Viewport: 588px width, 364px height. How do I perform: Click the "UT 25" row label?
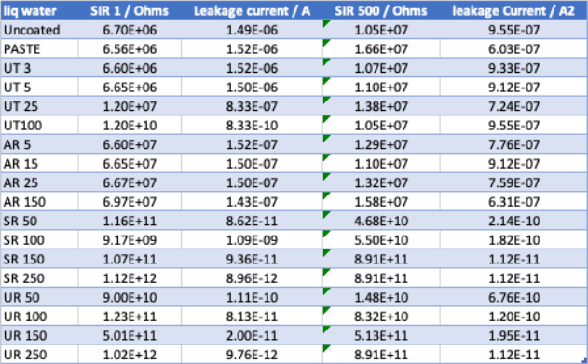pyautogui.click(x=21, y=106)
